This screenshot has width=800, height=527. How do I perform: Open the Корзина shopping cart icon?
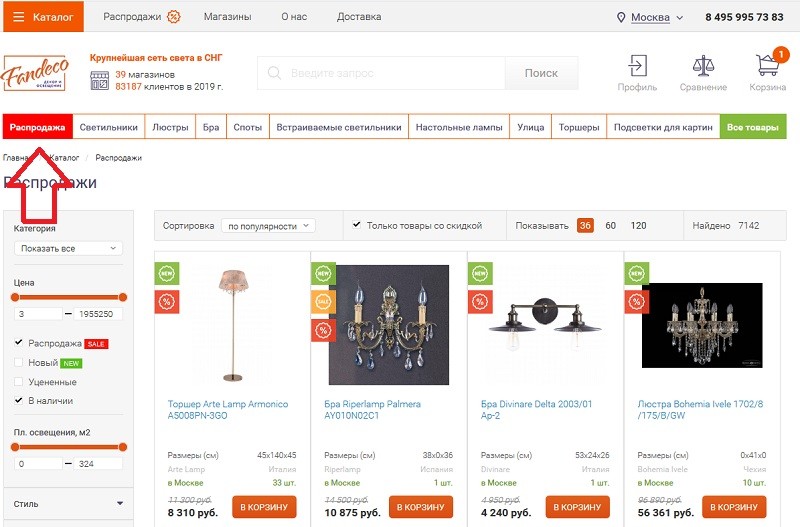pyautogui.click(x=767, y=65)
